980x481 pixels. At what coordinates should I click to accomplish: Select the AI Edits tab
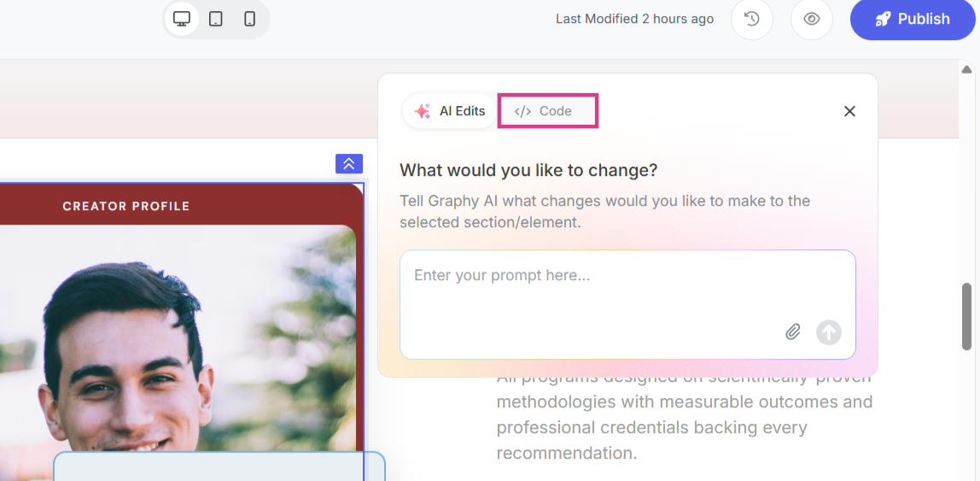(450, 111)
